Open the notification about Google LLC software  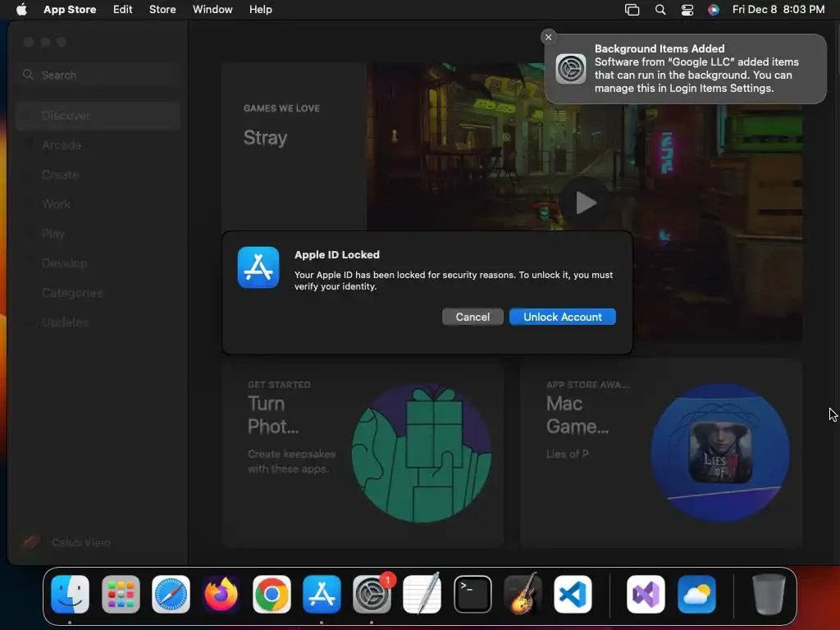pyautogui.click(x=685, y=69)
